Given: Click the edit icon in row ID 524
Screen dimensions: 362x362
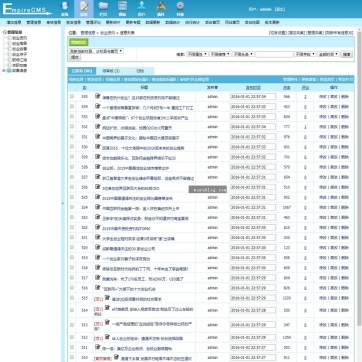Looking at the screenshot, I should coord(98,207).
